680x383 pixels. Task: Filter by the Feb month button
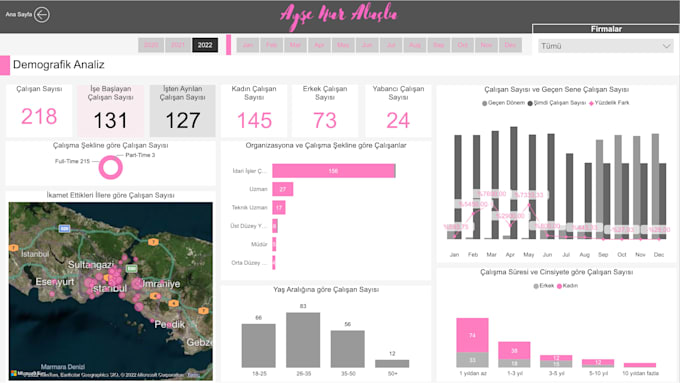271,45
